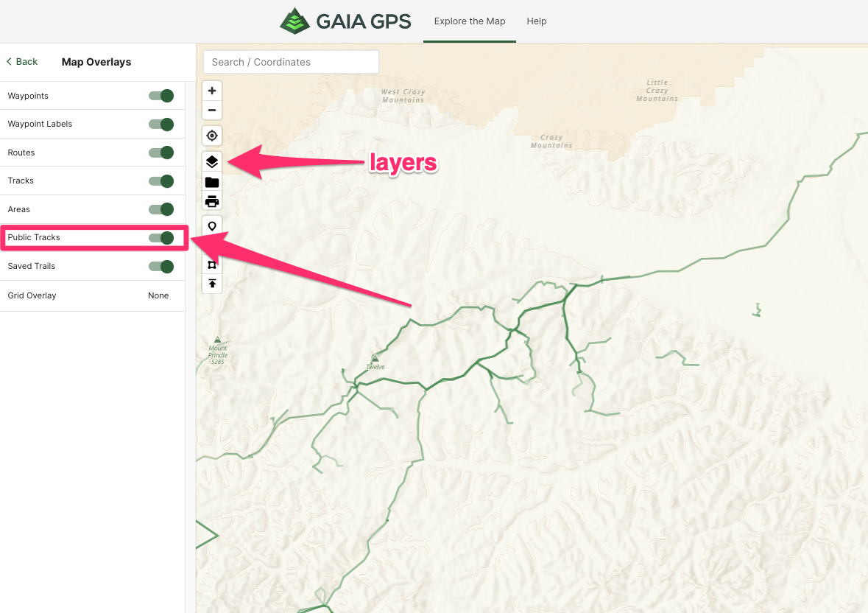The height and width of the screenshot is (613, 868).
Task: Select the draw area tool
Action: tap(212, 265)
